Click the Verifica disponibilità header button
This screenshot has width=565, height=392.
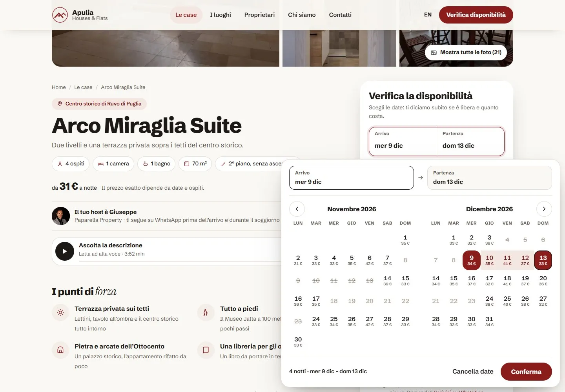pyautogui.click(x=476, y=15)
